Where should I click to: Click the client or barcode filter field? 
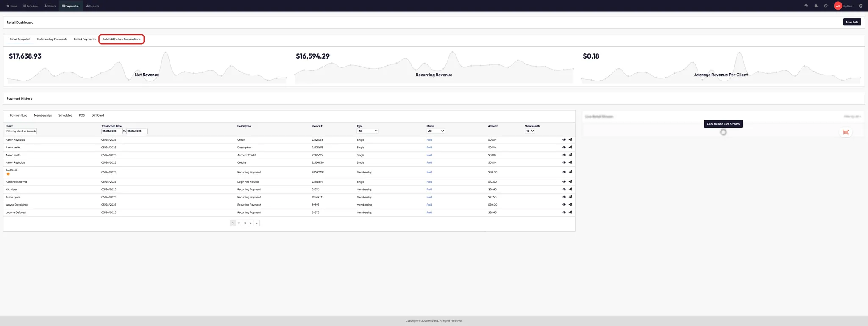click(x=21, y=131)
